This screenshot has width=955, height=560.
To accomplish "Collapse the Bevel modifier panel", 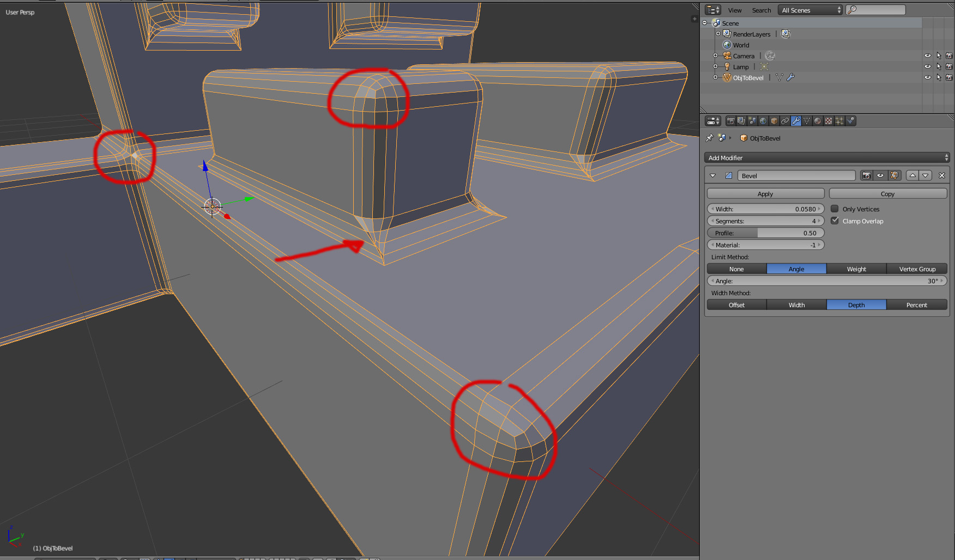I will pos(712,175).
